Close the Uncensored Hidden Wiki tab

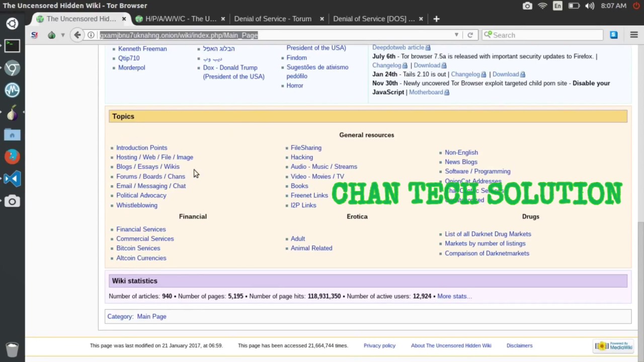[x=124, y=19]
